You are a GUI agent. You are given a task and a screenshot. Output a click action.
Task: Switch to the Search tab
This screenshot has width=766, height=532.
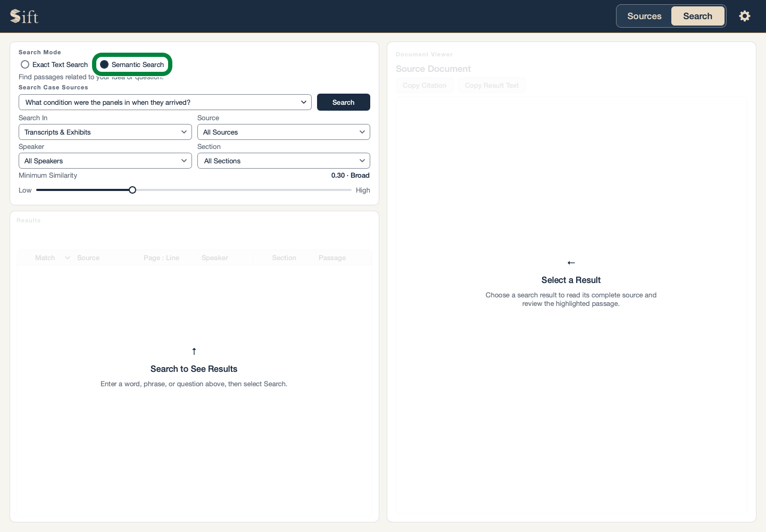697,16
